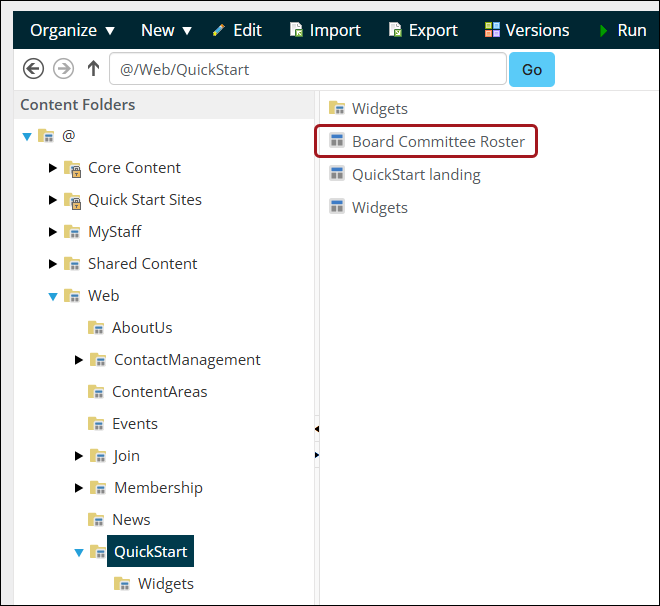Click the forward navigation arrow icon

click(x=63, y=69)
